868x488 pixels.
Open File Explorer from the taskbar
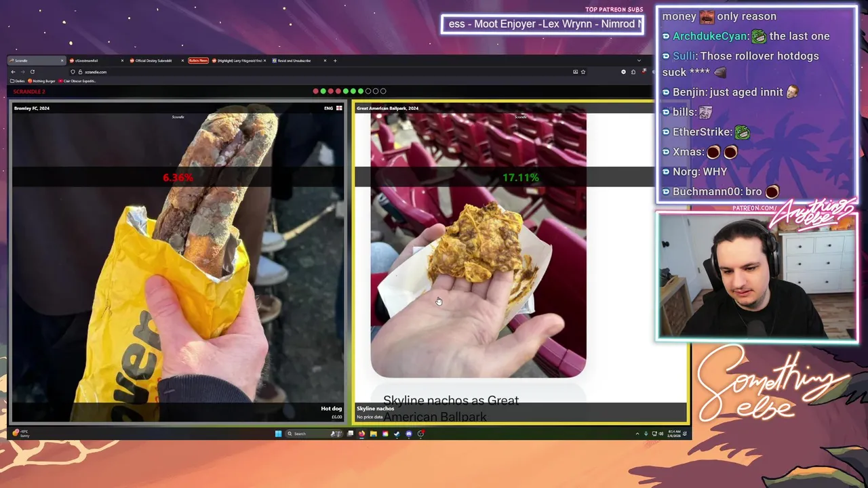pyautogui.click(x=374, y=433)
